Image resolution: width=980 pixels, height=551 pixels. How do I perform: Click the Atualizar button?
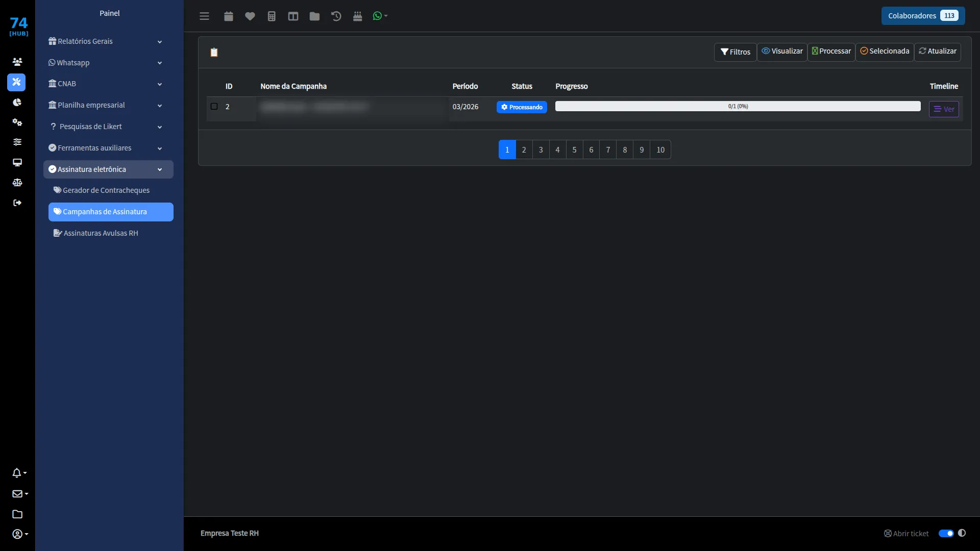[938, 51]
